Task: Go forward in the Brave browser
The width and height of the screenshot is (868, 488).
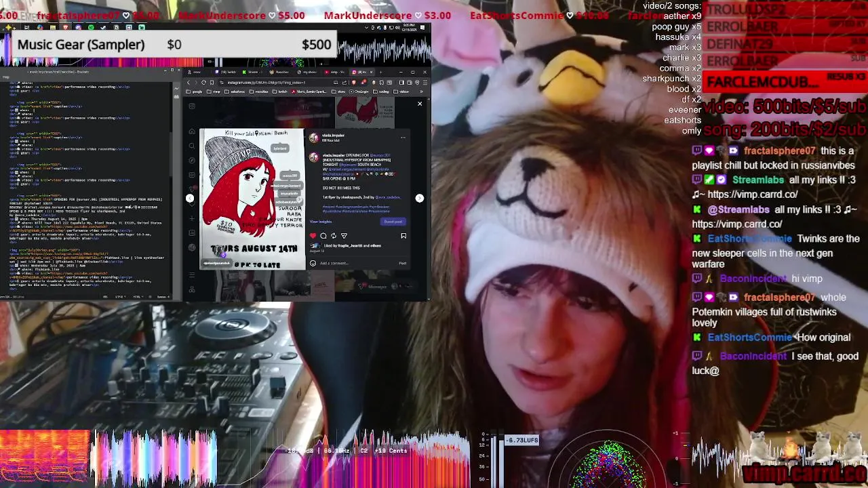Action: click(196, 83)
